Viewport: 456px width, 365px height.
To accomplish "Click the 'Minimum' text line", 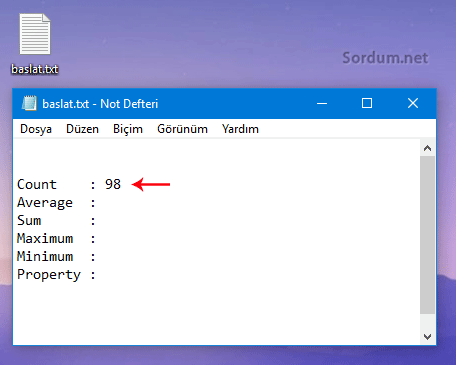I will pos(56,257).
